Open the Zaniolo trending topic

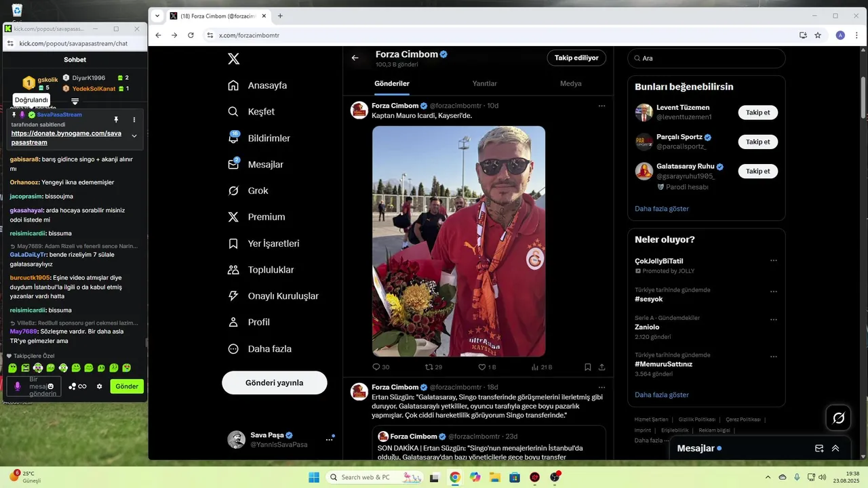[x=647, y=327]
